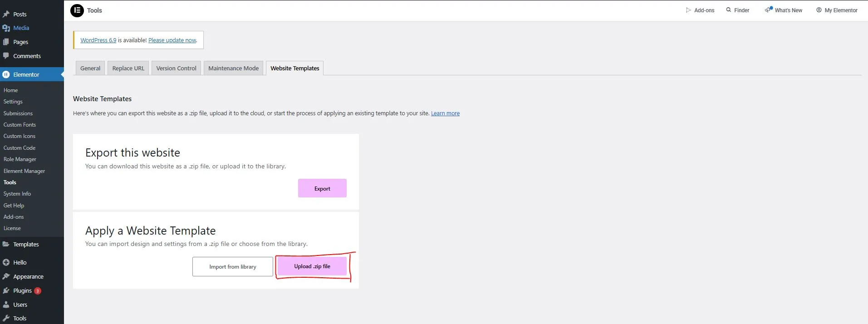Click the Templates folder icon
The width and height of the screenshot is (868, 324).
point(6,244)
